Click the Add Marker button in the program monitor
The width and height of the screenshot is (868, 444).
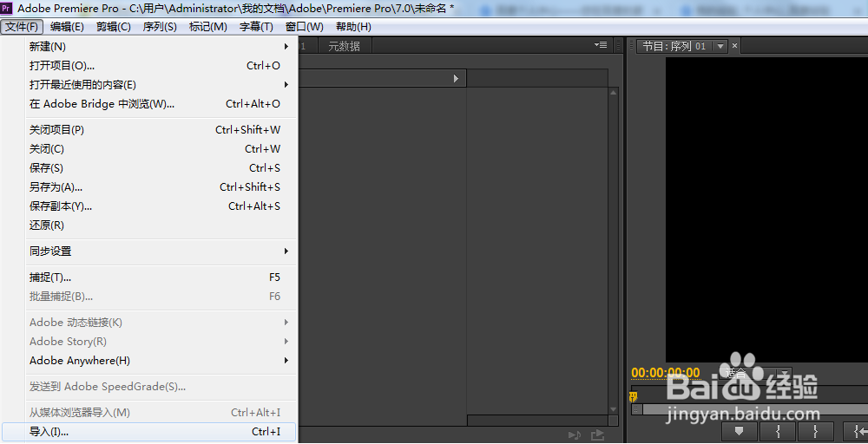click(x=739, y=431)
